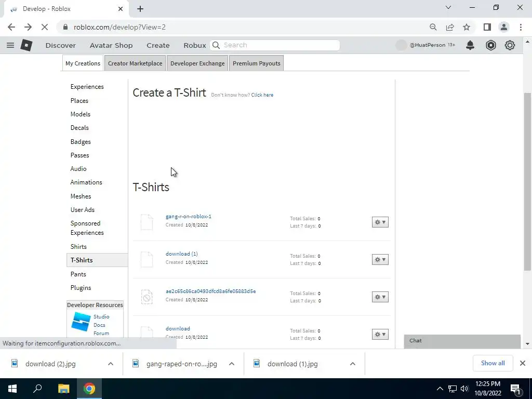Click Show all downloads button
Image resolution: width=532 pixels, height=399 pixels.
(493, 363)
